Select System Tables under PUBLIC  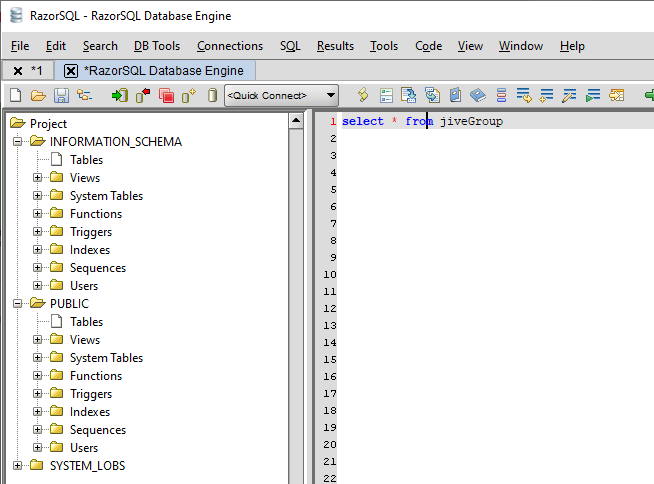(x=106, y=358)
